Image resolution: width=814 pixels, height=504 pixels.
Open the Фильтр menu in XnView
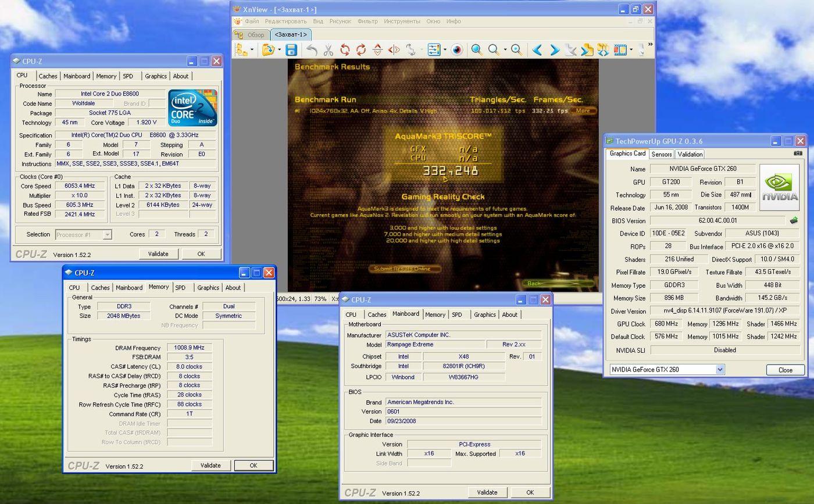pos(367,22)
